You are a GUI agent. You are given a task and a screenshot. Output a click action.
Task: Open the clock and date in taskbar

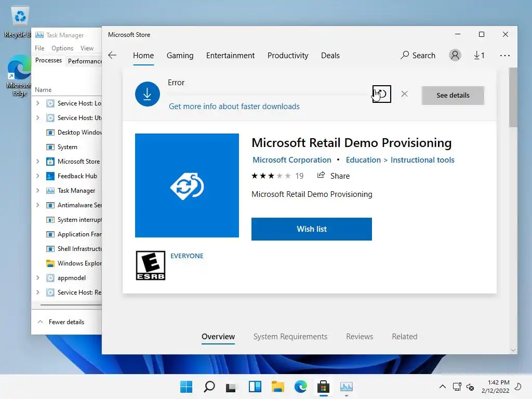[x=495, y=387]
